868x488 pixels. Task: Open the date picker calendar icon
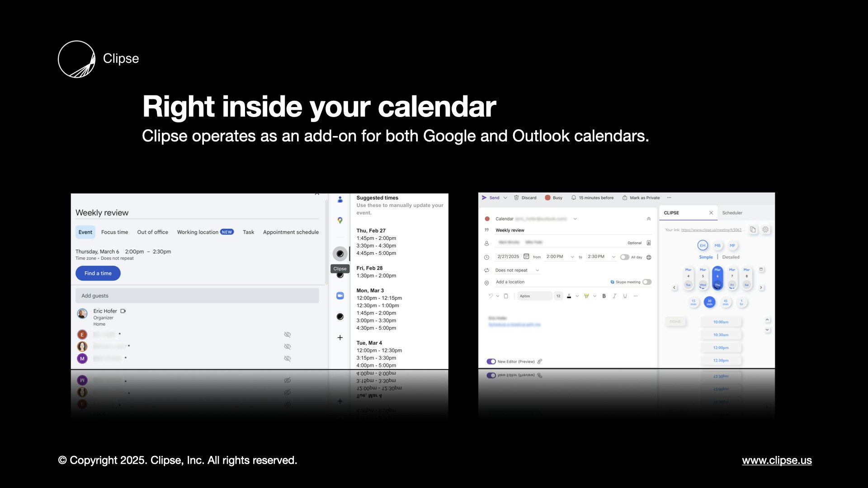pos(526,256)
